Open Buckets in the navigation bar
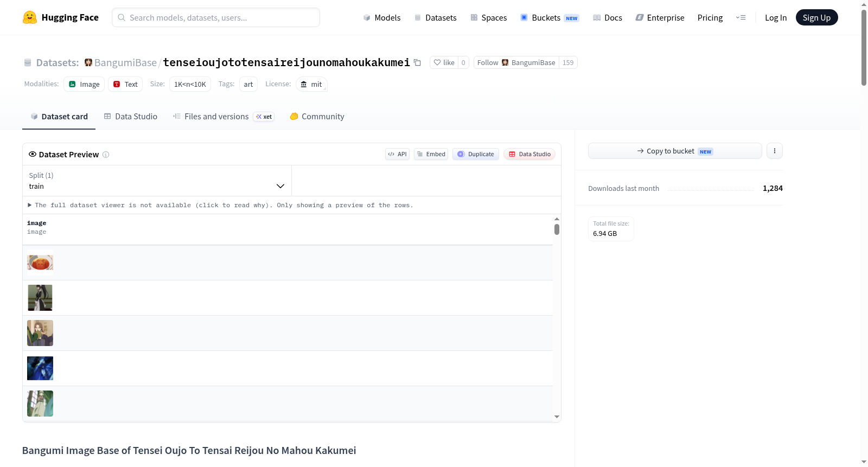This screenshot has height=467, width=868. 550,17
